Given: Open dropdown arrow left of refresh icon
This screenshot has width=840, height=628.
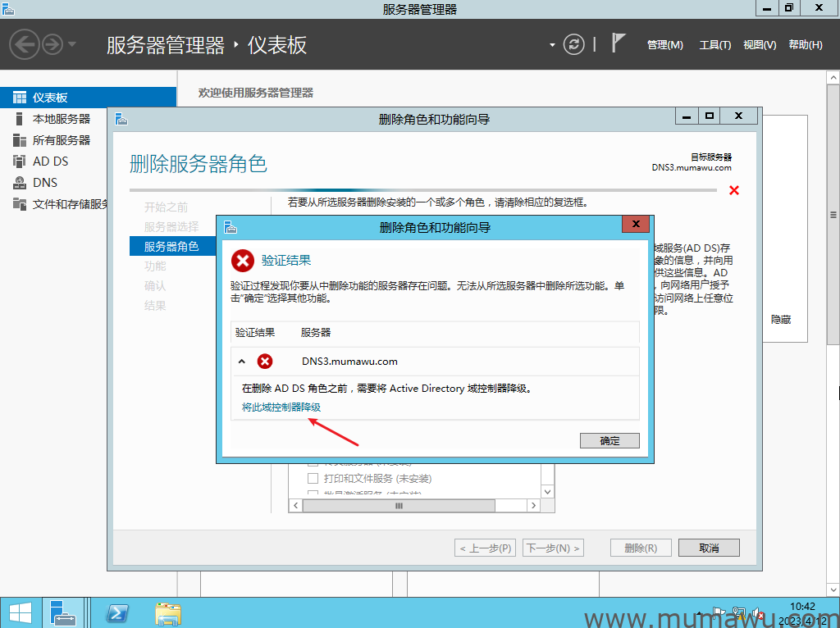Looking at the screenshot, I should click(553, 44).
